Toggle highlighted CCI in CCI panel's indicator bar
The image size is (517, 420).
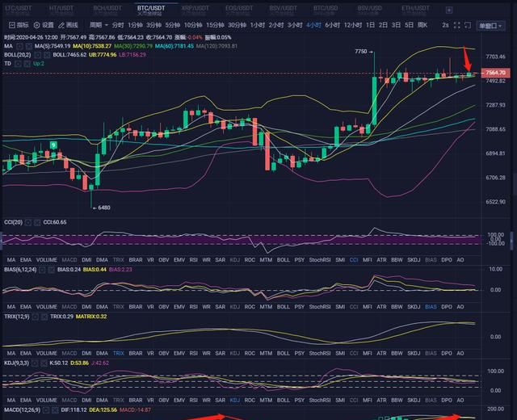point(354,260)
